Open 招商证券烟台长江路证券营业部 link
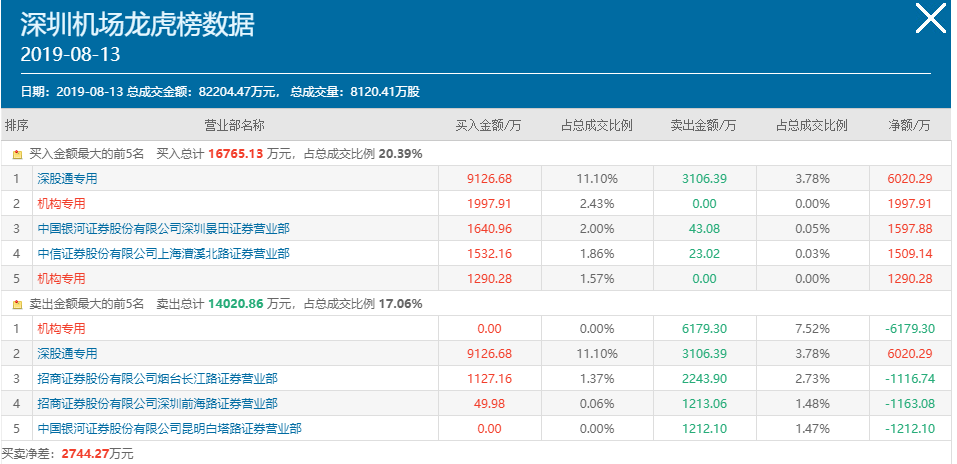This screenshot has width=957, height=464. point(157,378)
